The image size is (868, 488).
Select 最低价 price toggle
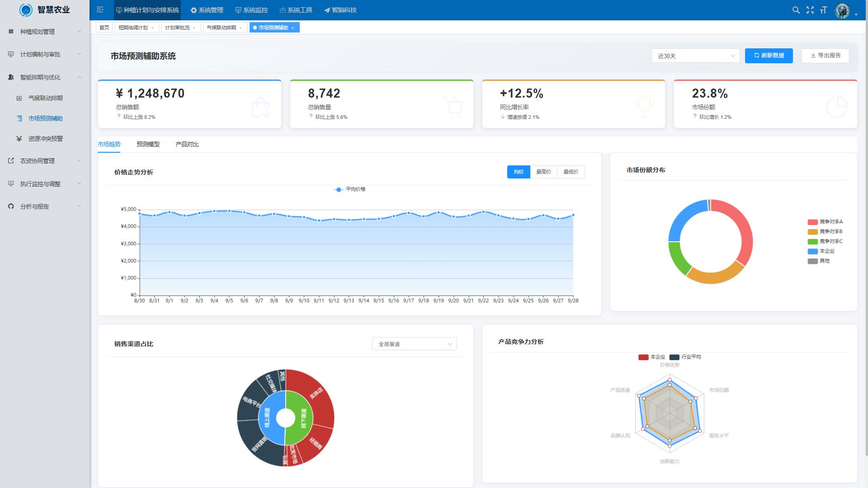point(571,172)
